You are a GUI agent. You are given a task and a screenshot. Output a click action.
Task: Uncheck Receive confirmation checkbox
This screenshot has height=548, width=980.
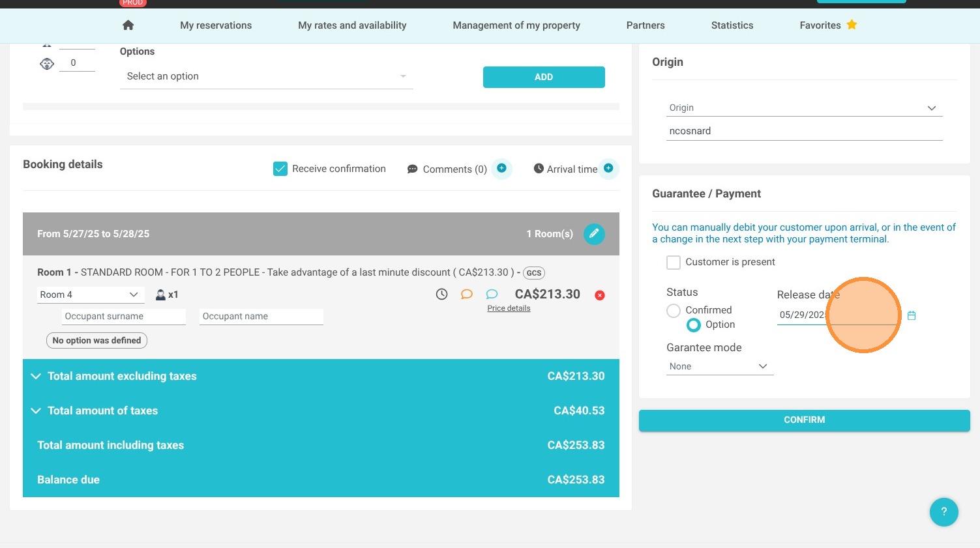(280, 169)
